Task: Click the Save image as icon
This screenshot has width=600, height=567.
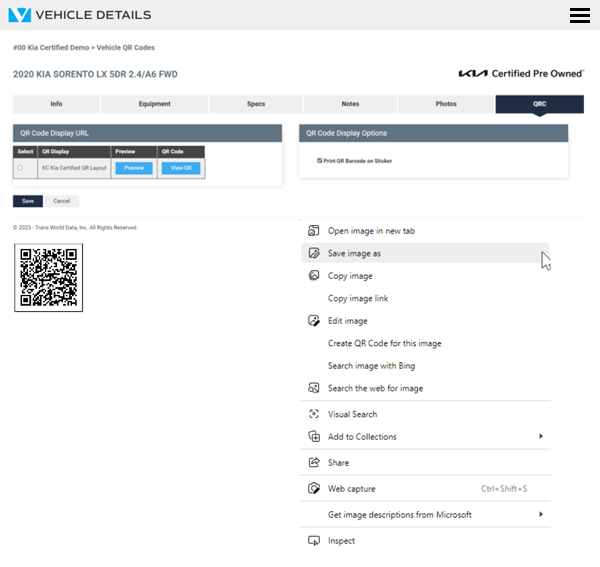Action: 314,253
